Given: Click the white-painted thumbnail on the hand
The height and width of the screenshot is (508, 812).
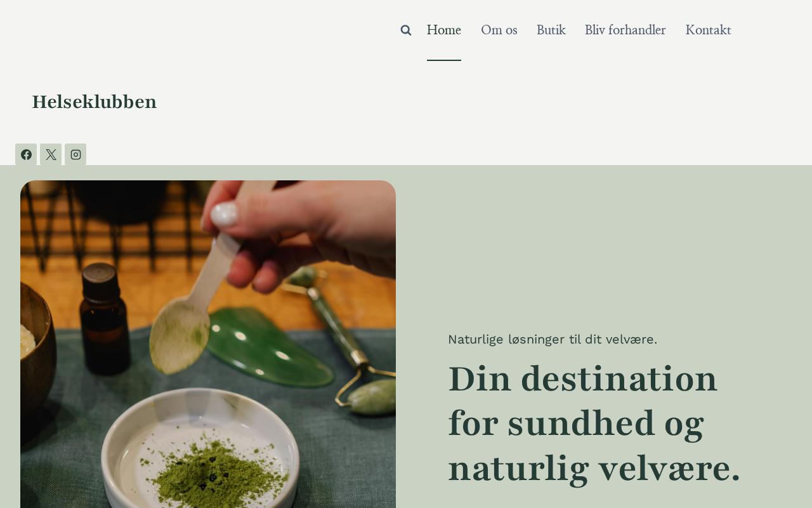Looking at the screenshot, I should [x=224, y=214].
